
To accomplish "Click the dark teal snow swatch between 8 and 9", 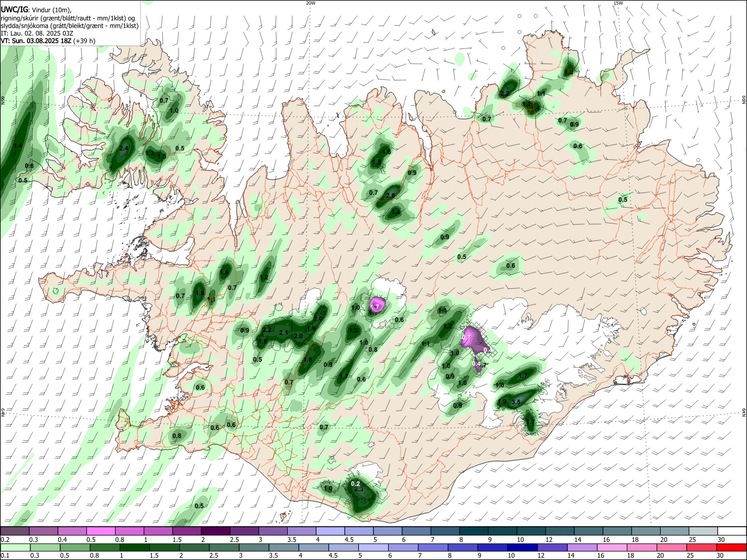I will pyautogui.click(x=474, y=531).
